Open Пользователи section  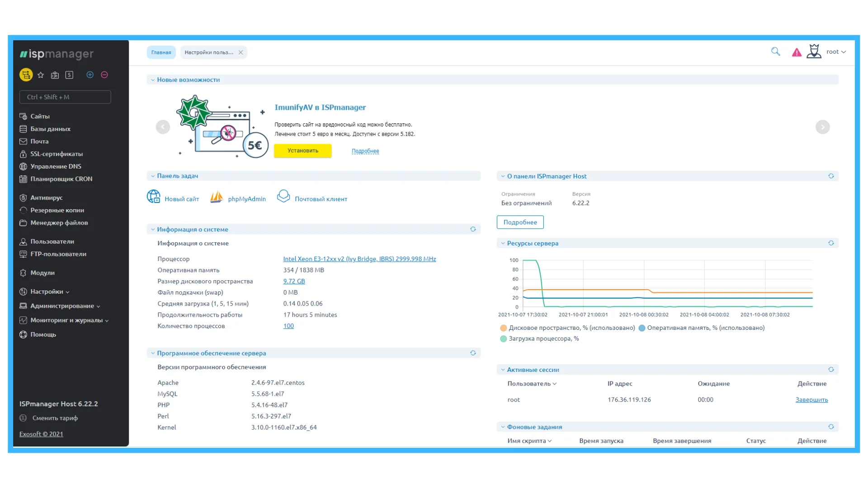coord(47,241)
